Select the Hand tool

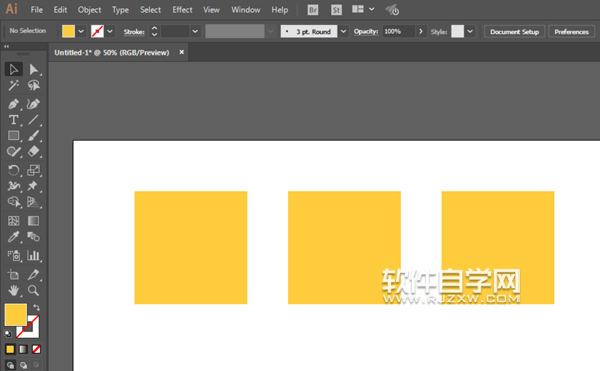[13, 291]
